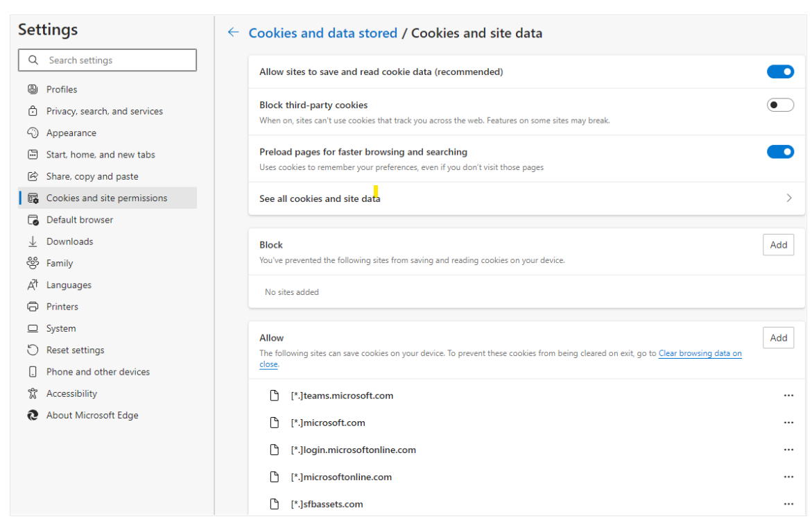The image size is (812, 519).
Task: Add a site to the Block list
Action: 778,245
